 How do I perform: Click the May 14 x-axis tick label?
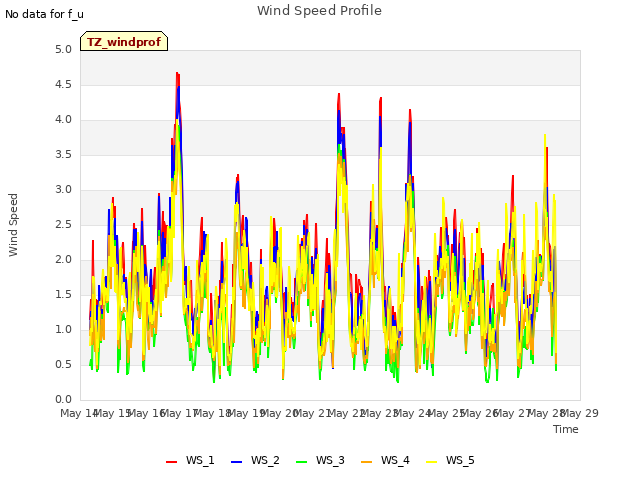coord(79,413)
